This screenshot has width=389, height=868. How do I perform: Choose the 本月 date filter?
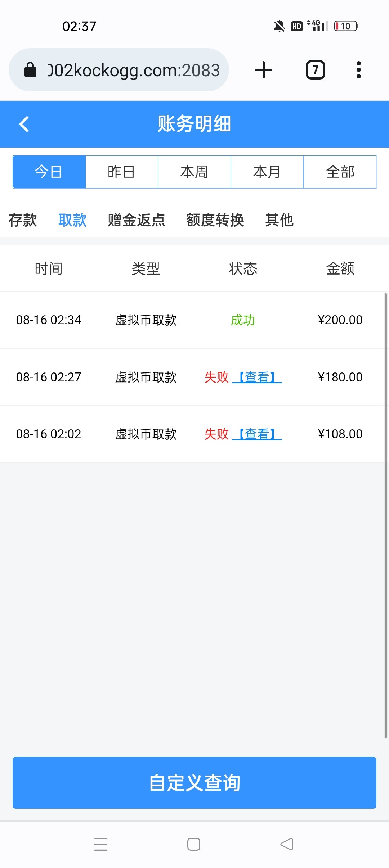click(x=267, y=172)
